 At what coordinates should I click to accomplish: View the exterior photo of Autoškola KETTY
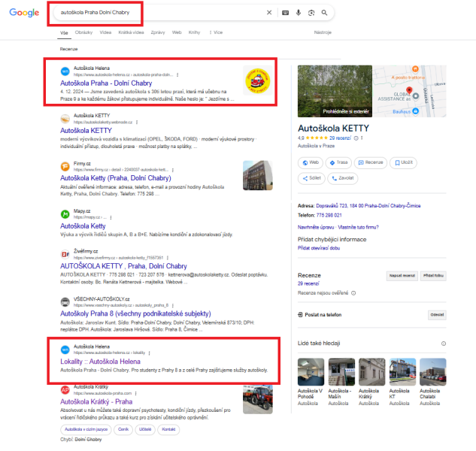tap(335, 91)
